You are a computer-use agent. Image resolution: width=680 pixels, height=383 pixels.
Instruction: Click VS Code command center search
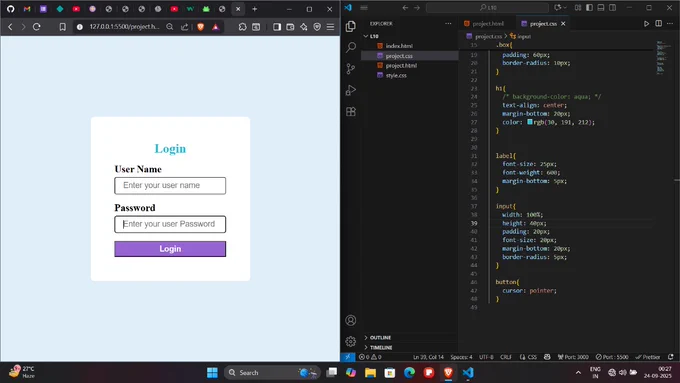[x=488, y=7]
